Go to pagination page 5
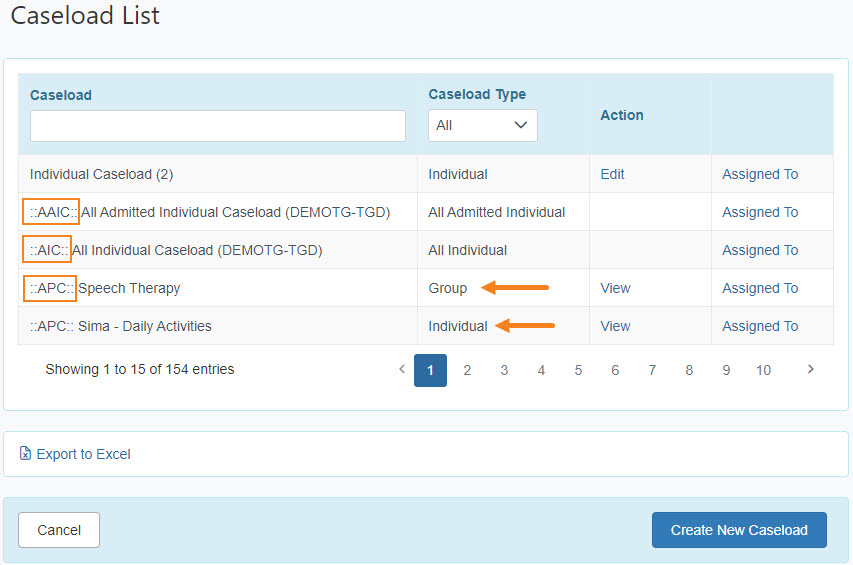The width and height of the screenshot is (853, 565). [578, 370]
